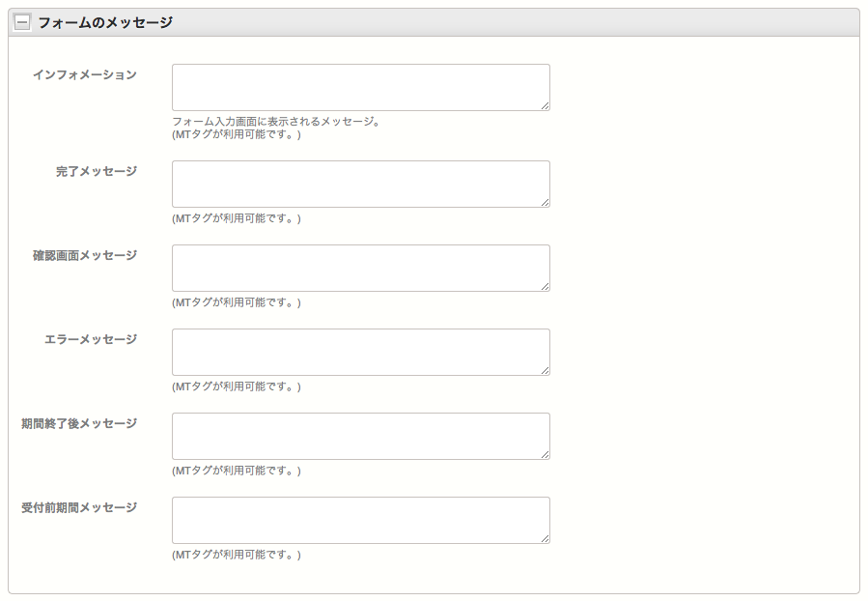
Task: Click the 完了メッセージ field label
Action: point(97,171)
